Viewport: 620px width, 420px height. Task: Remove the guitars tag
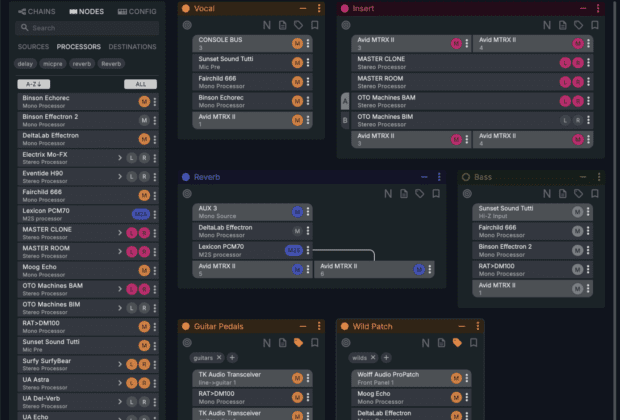(x=219, y=358)
